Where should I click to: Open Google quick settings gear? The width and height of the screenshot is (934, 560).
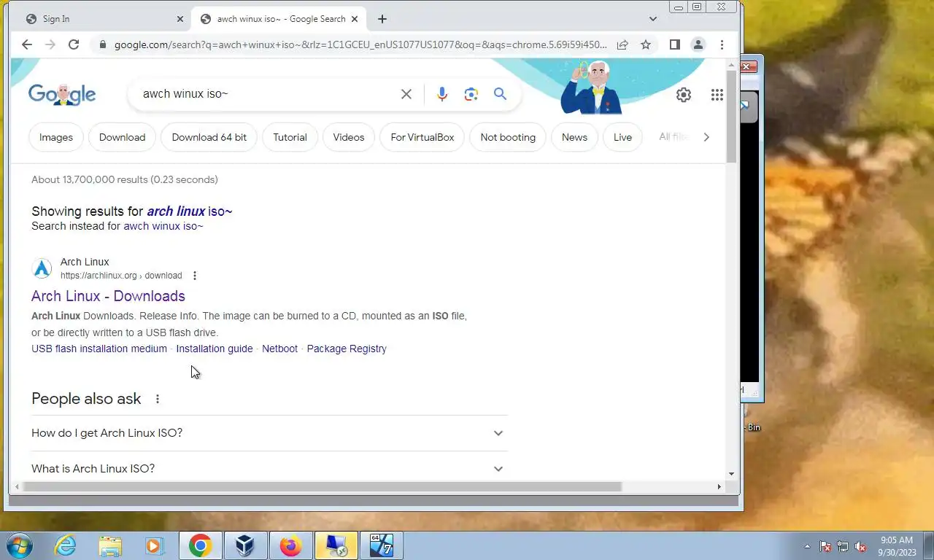click(684, 95)
